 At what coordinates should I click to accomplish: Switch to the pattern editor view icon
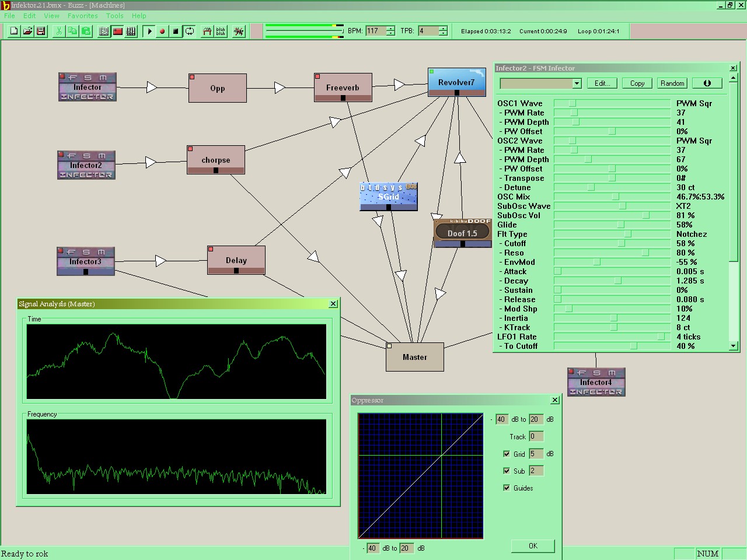click(104, 31)
